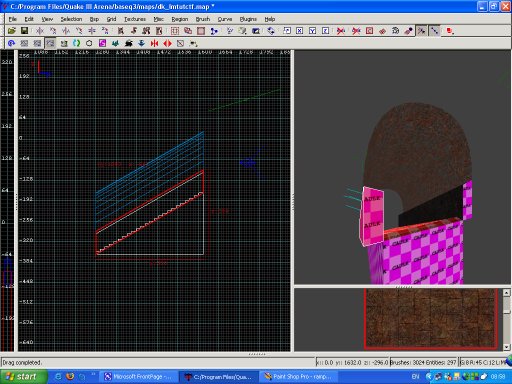Apply CSG subtract tool
The height and width of the screenshot is (384, 512).
(x=175, y=31)
